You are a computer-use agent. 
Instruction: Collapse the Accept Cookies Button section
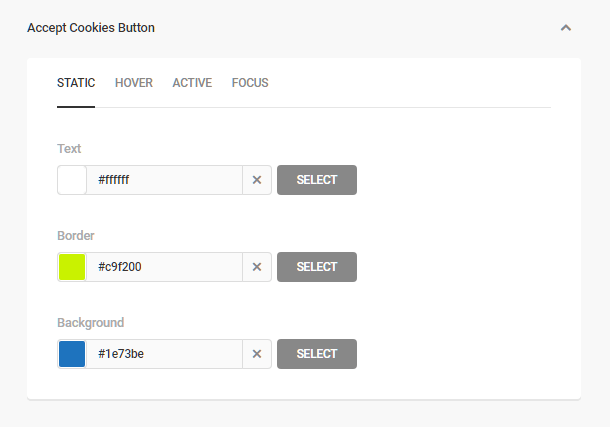pos(566,28)
